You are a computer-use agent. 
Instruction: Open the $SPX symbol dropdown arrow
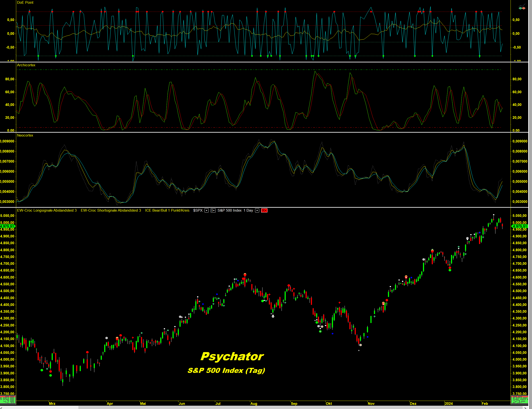coord(207,210)
